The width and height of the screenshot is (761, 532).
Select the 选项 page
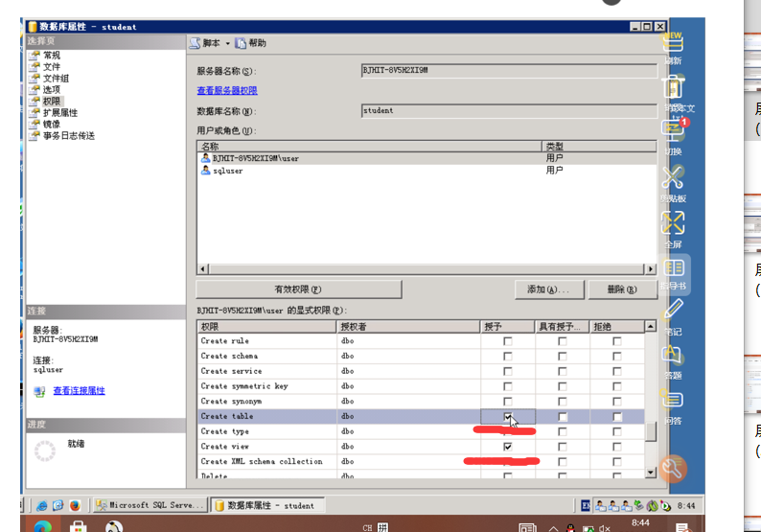(x=52, y=90)
